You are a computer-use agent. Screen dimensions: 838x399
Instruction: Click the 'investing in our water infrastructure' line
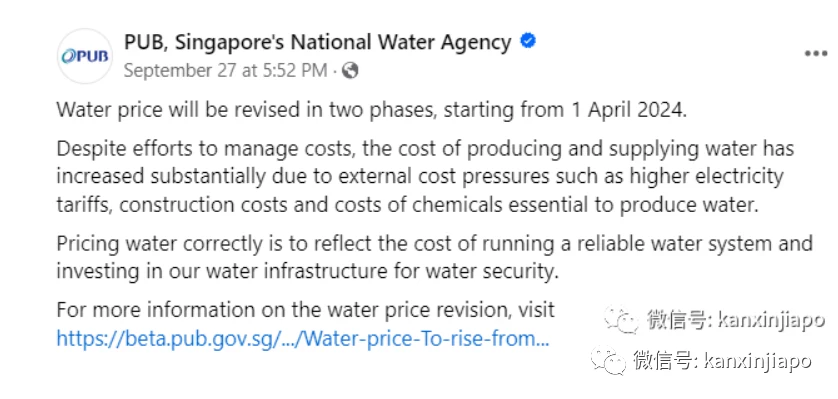307,271
